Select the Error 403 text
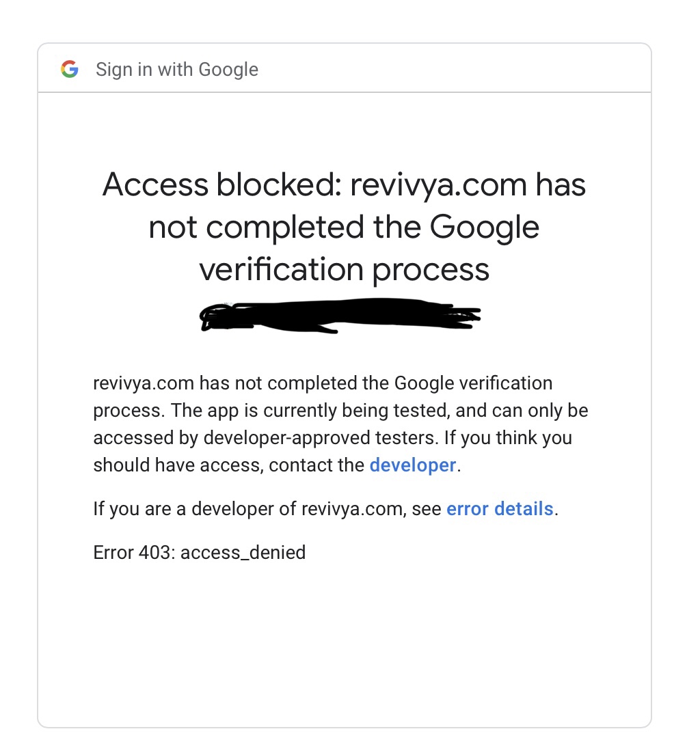This screenshot has height=755, width=700. [x=134, y=552]
